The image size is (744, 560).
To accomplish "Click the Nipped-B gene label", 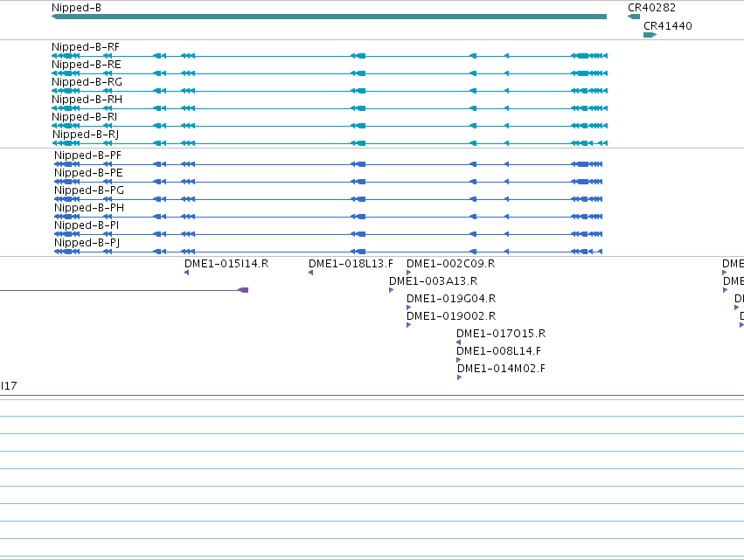I will (x=76, y=8).
